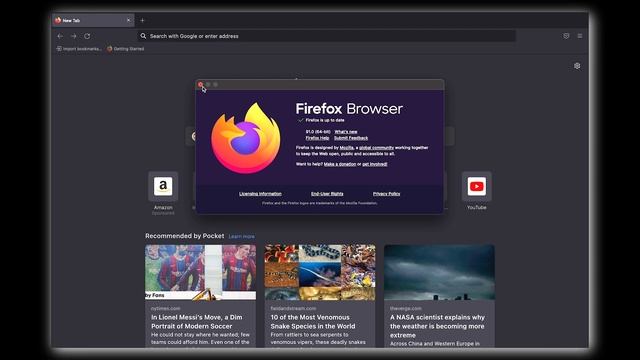Close the New Tab tab
Image resolution: width=640 pixels, height=360 pixels.
(129, 20)
